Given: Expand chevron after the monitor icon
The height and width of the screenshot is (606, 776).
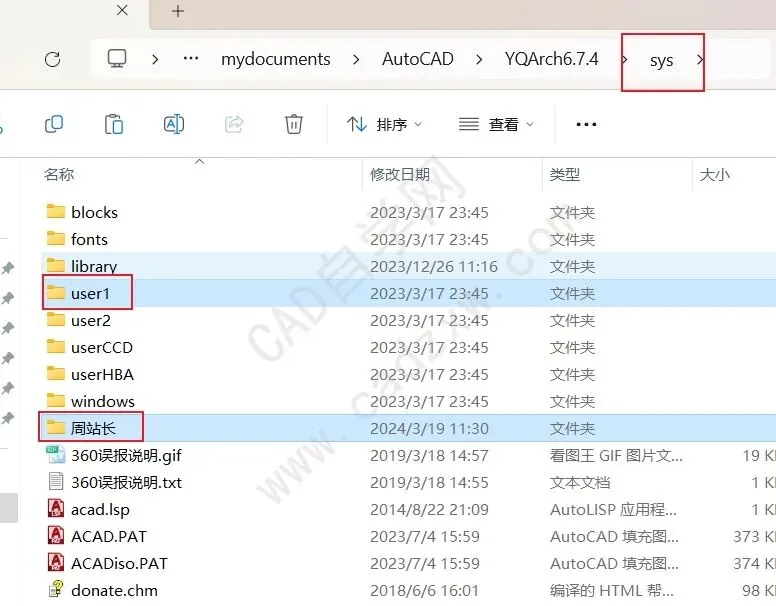Looking at the screenshot, I should click(x=155, y=60).
